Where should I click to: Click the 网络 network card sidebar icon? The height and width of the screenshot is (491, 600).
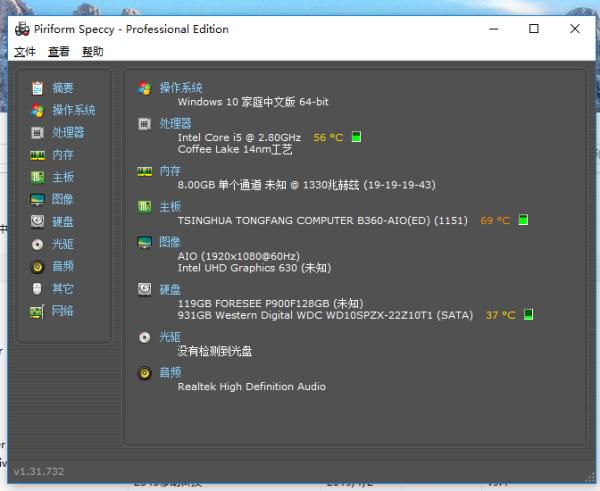click(38, 311)
